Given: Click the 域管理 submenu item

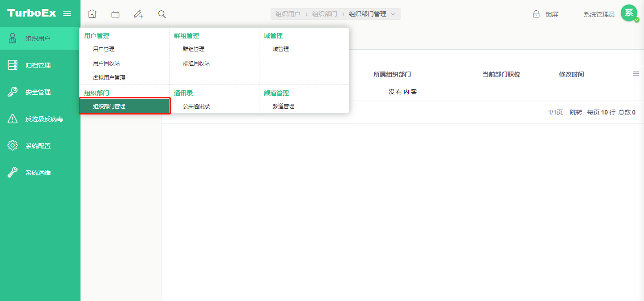Looking at the screenshot, I should [x=281, y=49].
